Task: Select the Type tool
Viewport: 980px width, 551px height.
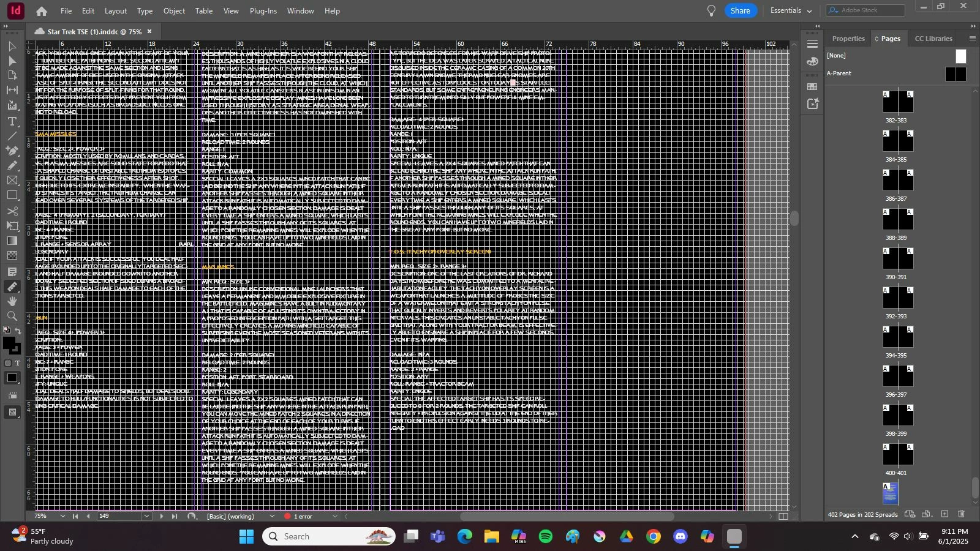Action: 12,121
